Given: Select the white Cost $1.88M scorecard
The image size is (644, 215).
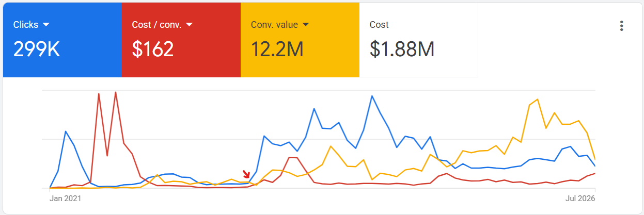Looking at the screenshot, I should (x=419, y=40).
